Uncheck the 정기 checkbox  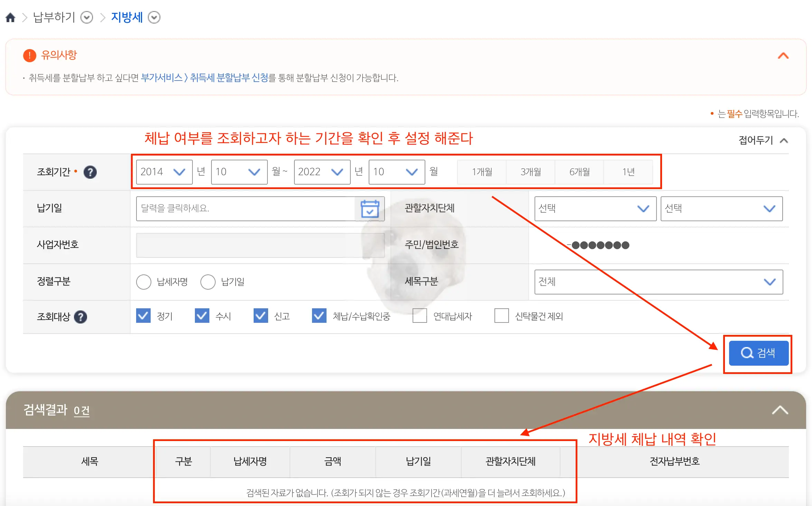[x=143, y=316]
